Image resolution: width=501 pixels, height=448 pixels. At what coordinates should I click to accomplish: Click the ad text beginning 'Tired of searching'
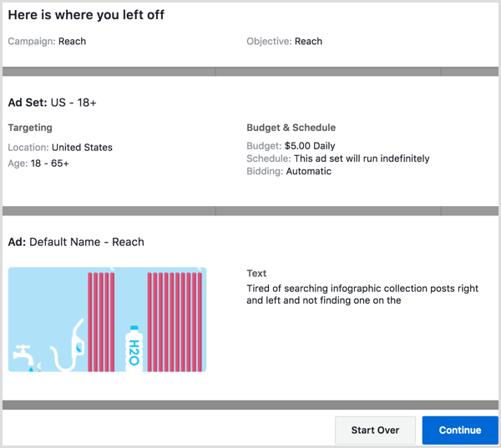pyautogui.click(x=362, y=294)
